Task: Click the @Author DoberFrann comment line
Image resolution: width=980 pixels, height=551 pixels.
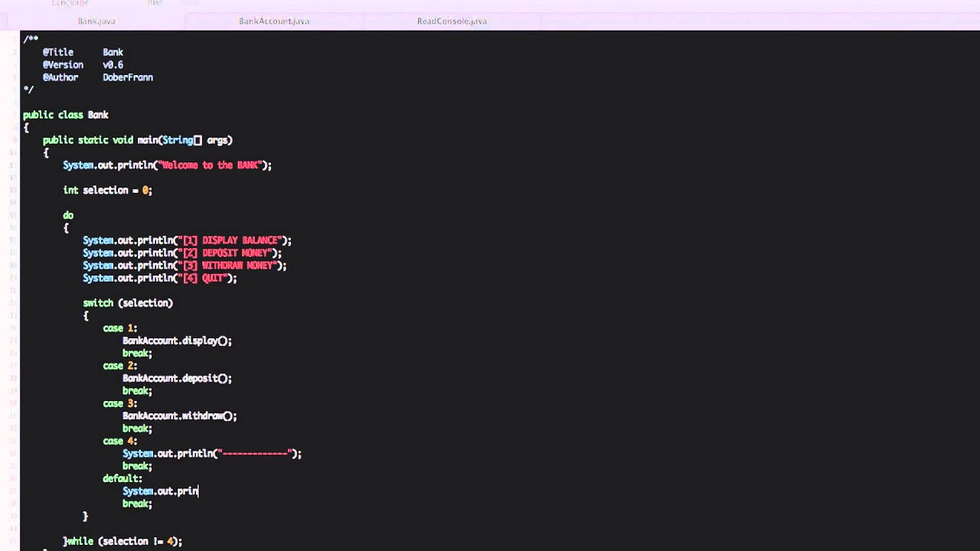Action: [x=98, y=77]
